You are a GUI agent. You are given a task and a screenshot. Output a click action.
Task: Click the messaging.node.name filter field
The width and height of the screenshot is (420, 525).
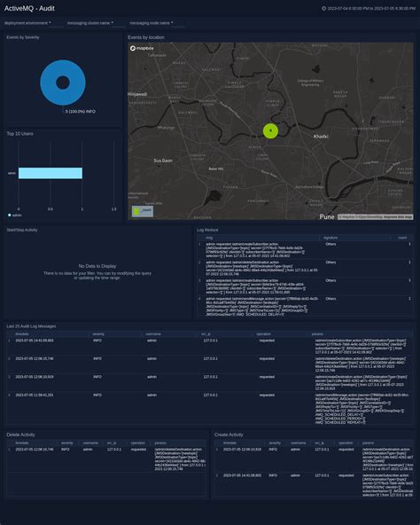pos(157,23)
